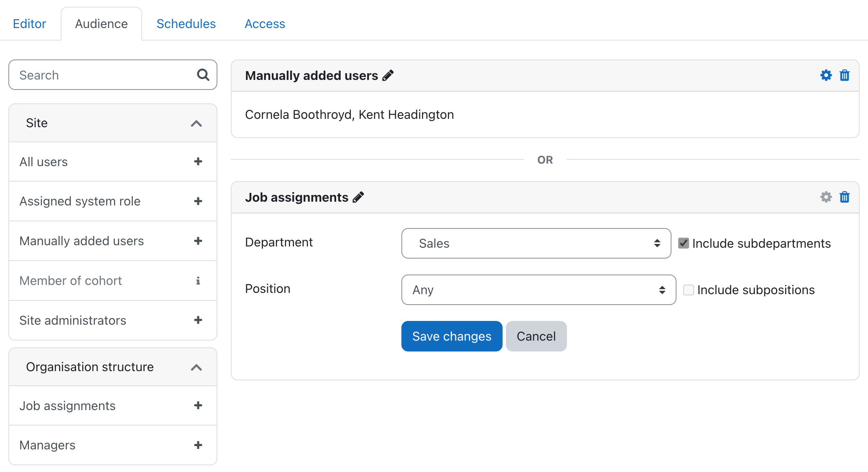Collapse the Organisation structure section

[196, 367]
